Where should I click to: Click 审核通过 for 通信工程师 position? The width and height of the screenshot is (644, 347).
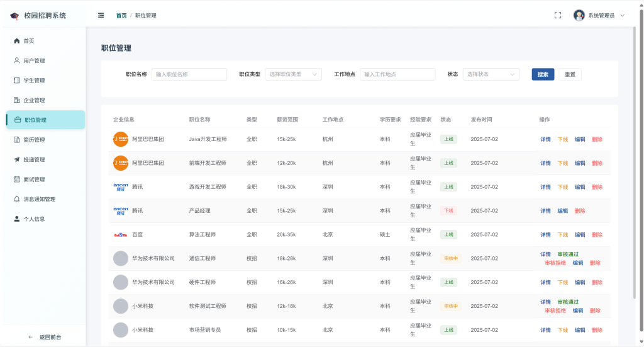568,254
